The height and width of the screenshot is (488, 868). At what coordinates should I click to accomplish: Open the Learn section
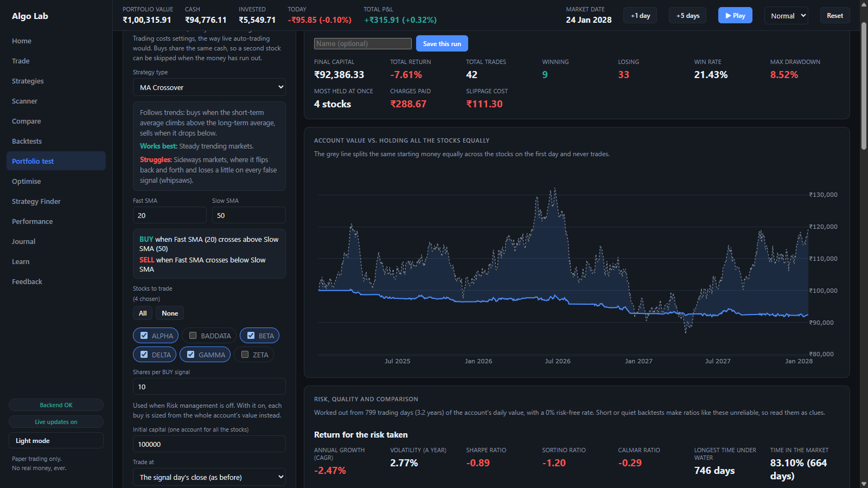coord(56,261)
